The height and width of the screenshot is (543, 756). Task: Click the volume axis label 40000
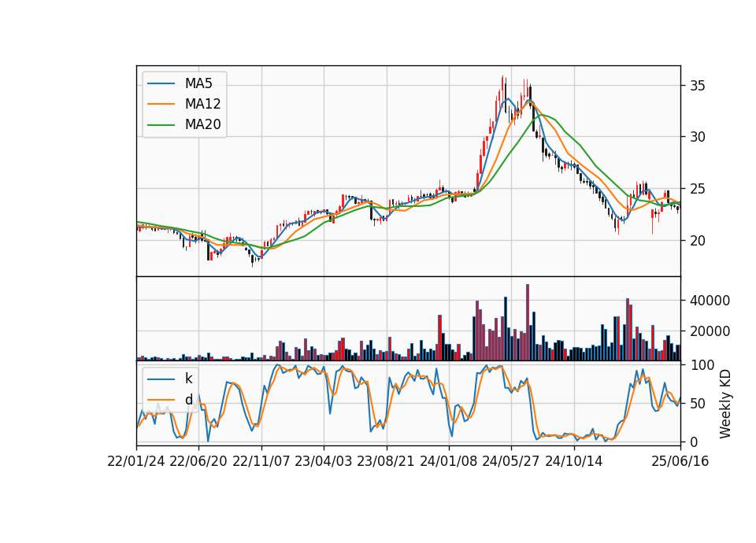tap(710, 301)
